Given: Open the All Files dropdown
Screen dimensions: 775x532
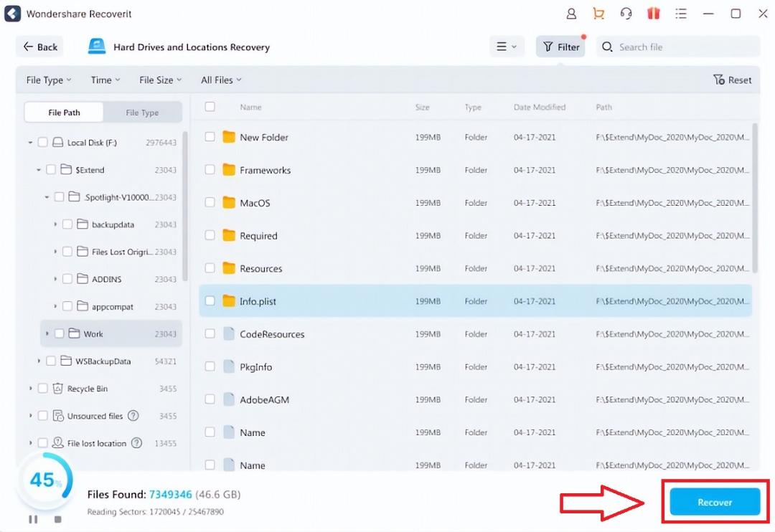Looking at the screenshot, I should tap(221, 80).
